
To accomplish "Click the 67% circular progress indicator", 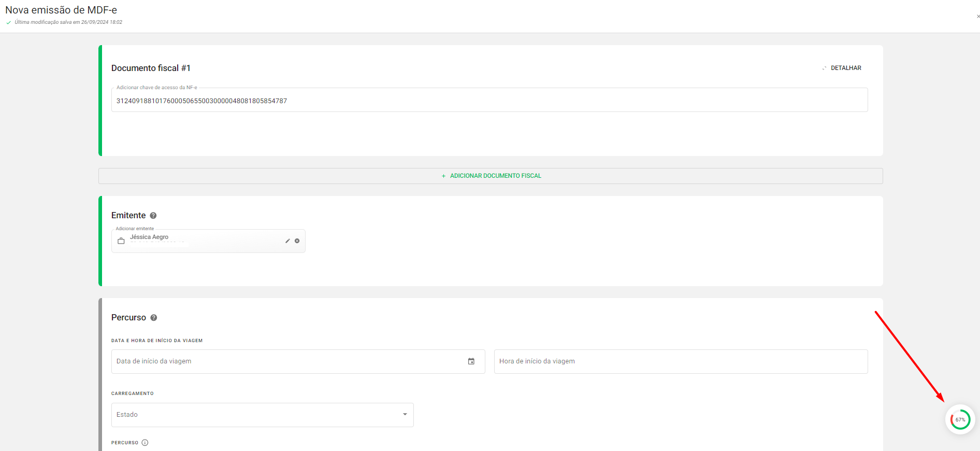I will 960,419.
